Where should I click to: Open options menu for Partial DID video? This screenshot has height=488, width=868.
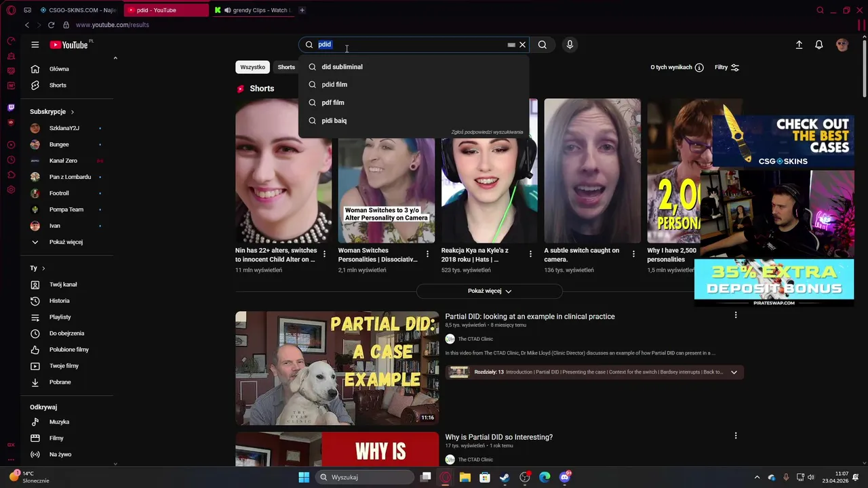[736, 315]
